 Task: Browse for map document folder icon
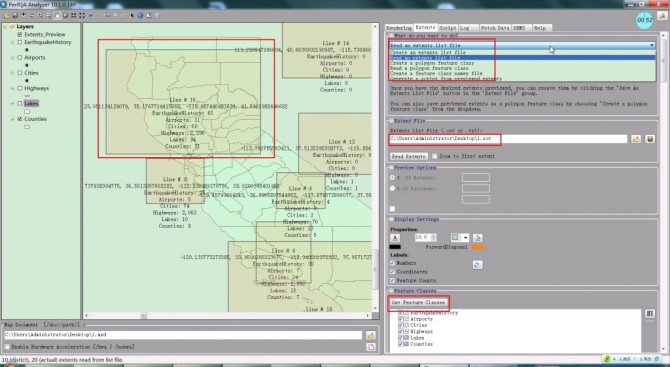click(x=370, y=335)
